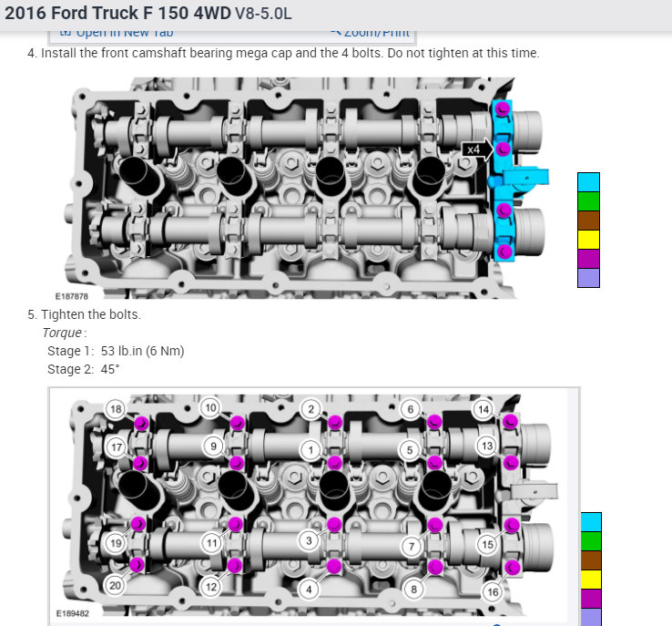Click 'Stage 1: 53 lb.in (6 Nm)' value

[x=116, y=351]
